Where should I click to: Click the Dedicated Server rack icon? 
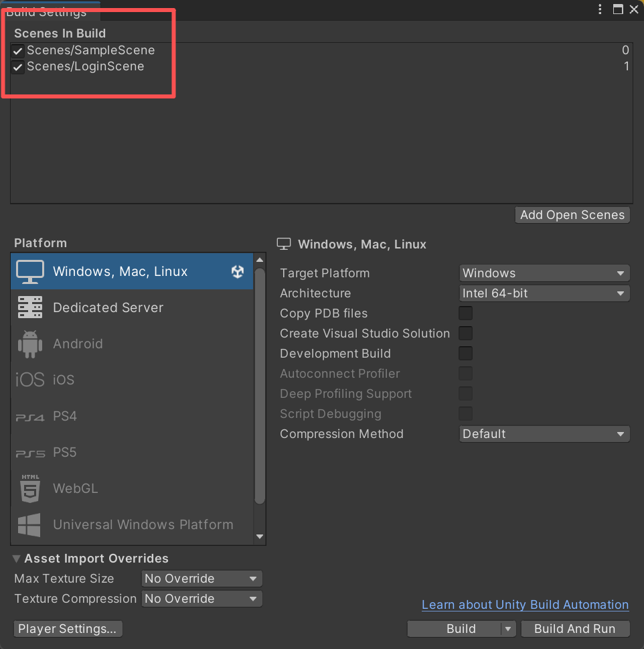tap(29, 307)
